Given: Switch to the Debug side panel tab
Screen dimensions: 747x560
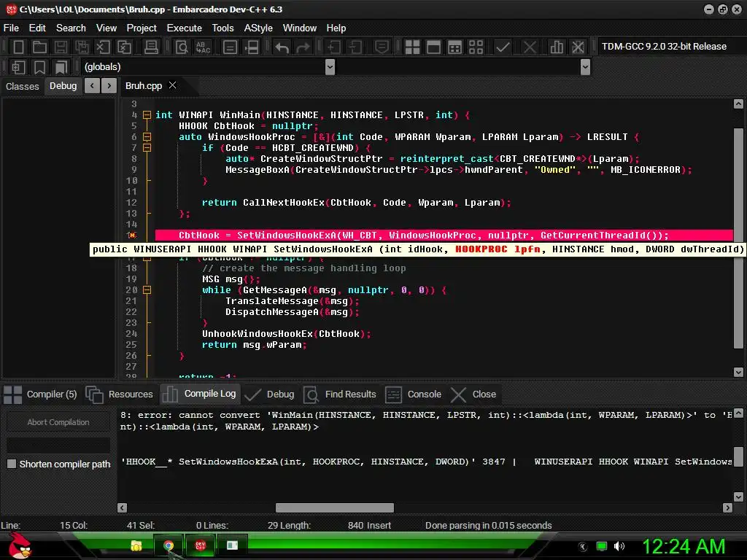Looking at the screenshot, I should point(63,86).
